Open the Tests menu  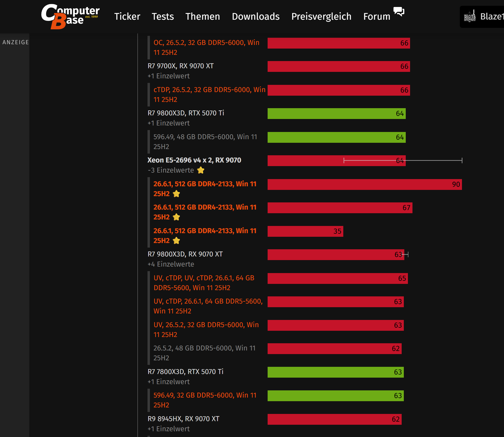[163, 16]
